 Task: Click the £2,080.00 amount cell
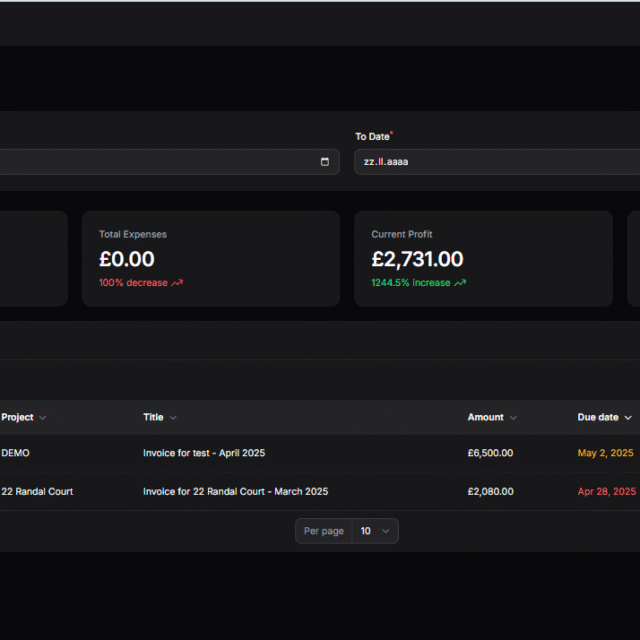(x=490, y=492)
